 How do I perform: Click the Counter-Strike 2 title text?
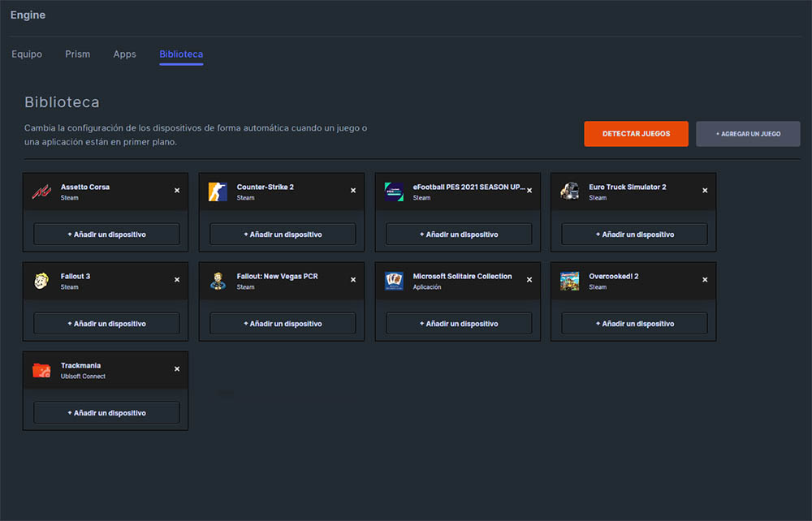(266, 187)
